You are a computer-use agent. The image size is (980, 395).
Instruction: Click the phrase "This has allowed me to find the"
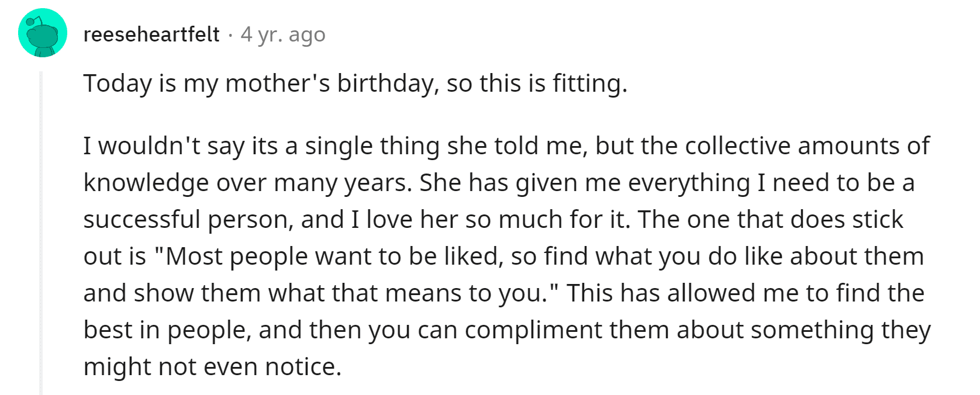pyautogui.click(x=746, y=293)
